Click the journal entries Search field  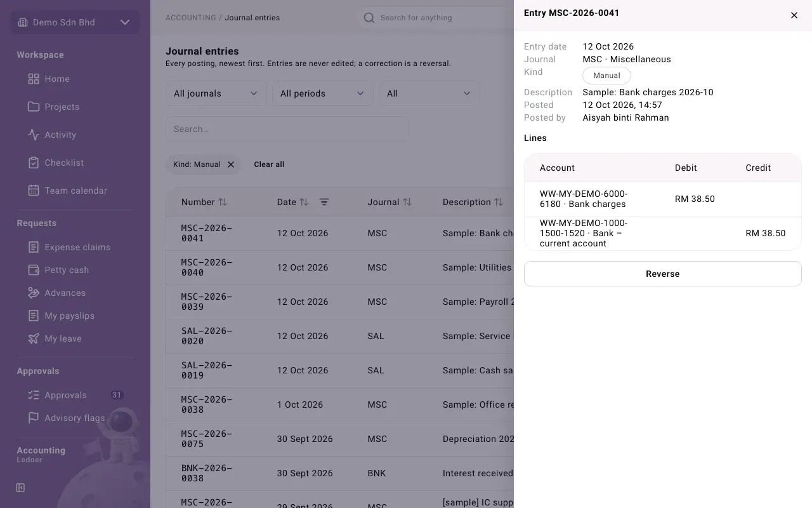[x=287, y=129]
